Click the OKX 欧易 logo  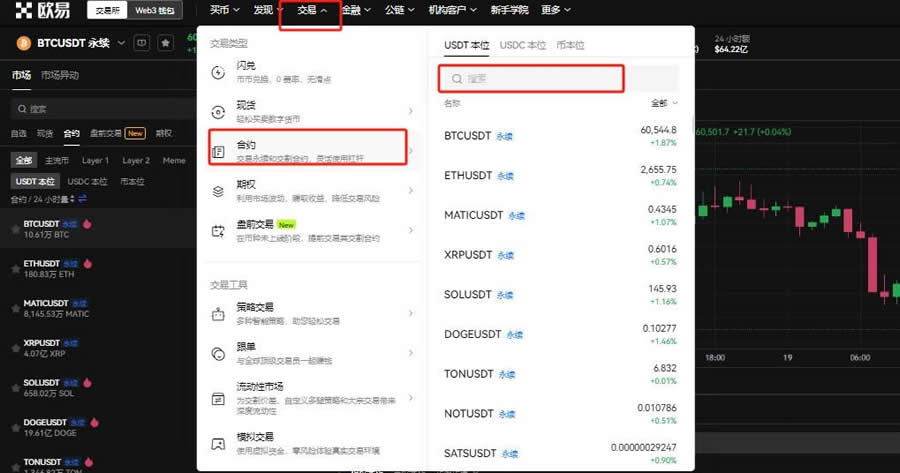point(41,11)
